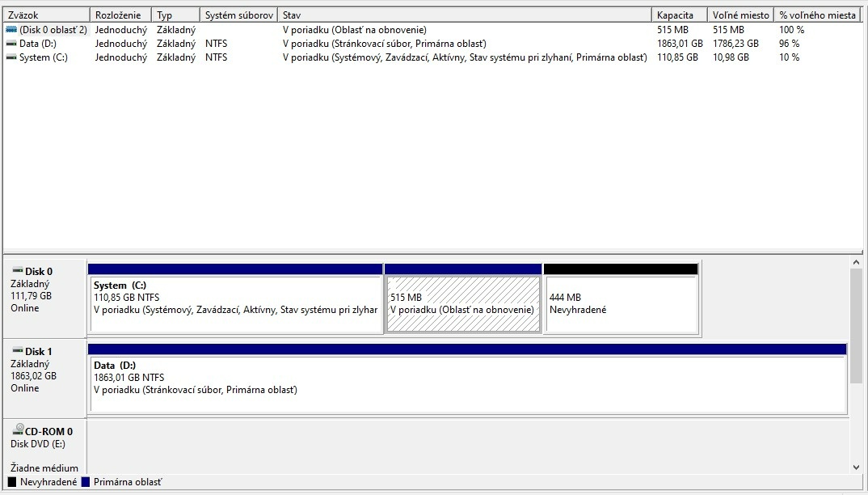The height and width of the screenshot is (495, 868).
Task: Sort by the Systém súborov column header
Action: (238, 15)
